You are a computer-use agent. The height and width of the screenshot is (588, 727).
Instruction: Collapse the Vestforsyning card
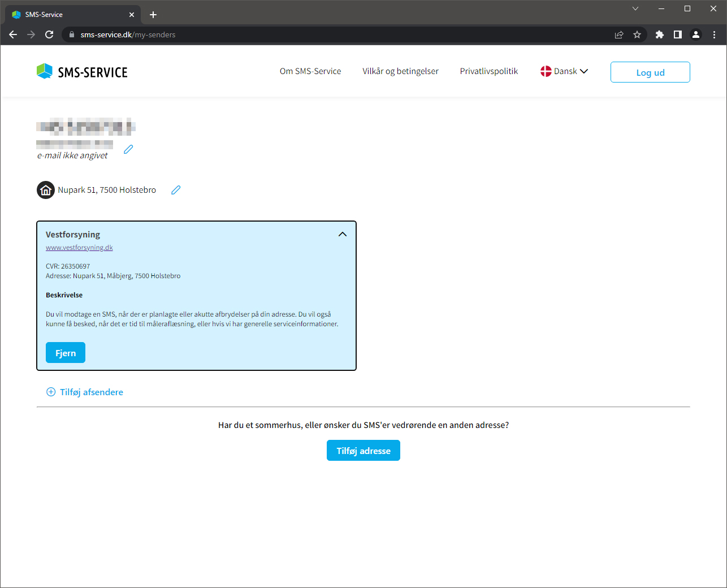coord(342,234)
